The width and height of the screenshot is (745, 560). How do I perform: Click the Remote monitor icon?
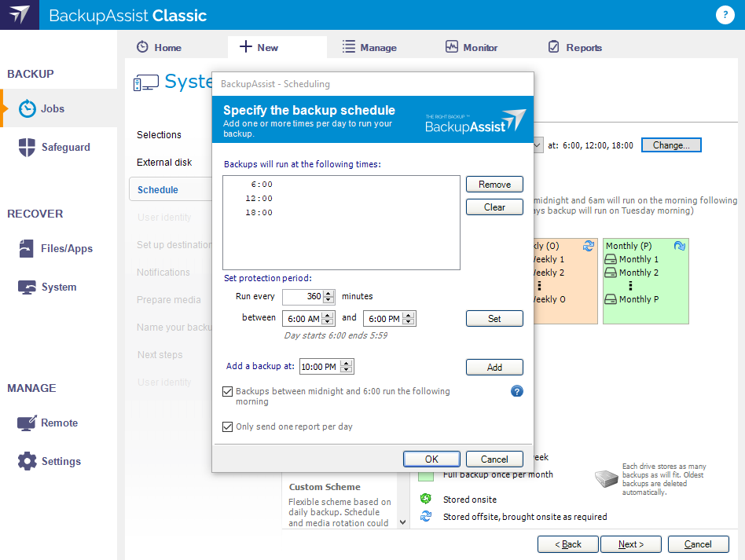click(x=27, y=423)
